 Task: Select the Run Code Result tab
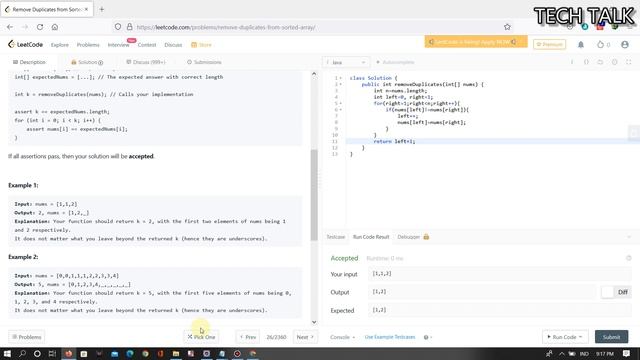371,237
